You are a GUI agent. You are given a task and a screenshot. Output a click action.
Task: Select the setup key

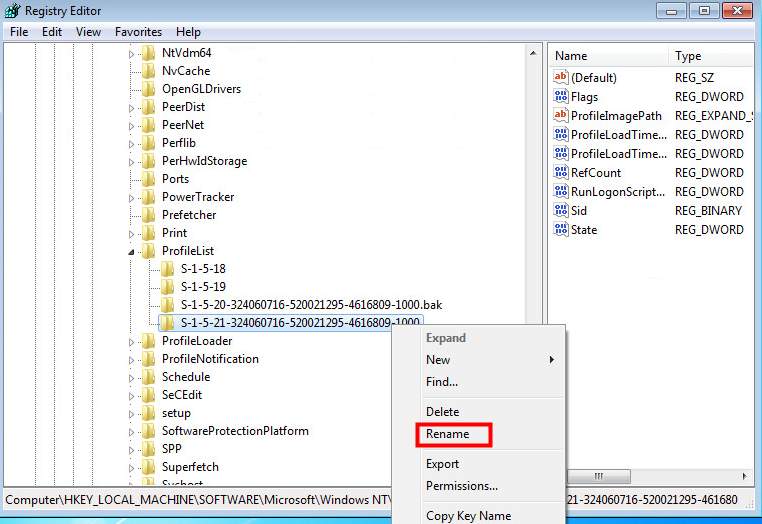[x=176, y=413]
